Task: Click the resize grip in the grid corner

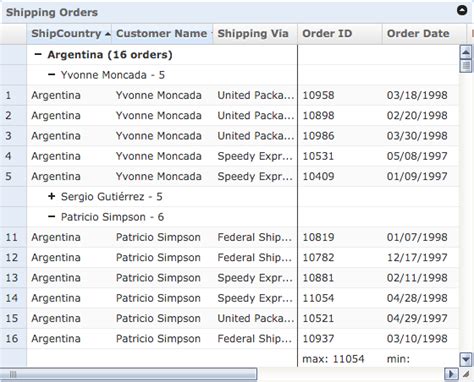Action: [466, 374]
